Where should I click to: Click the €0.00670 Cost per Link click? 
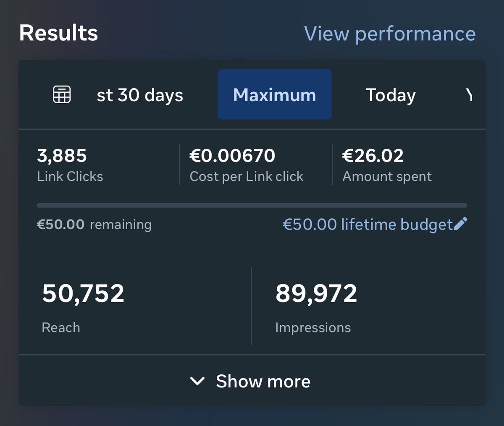pos(247,165)
